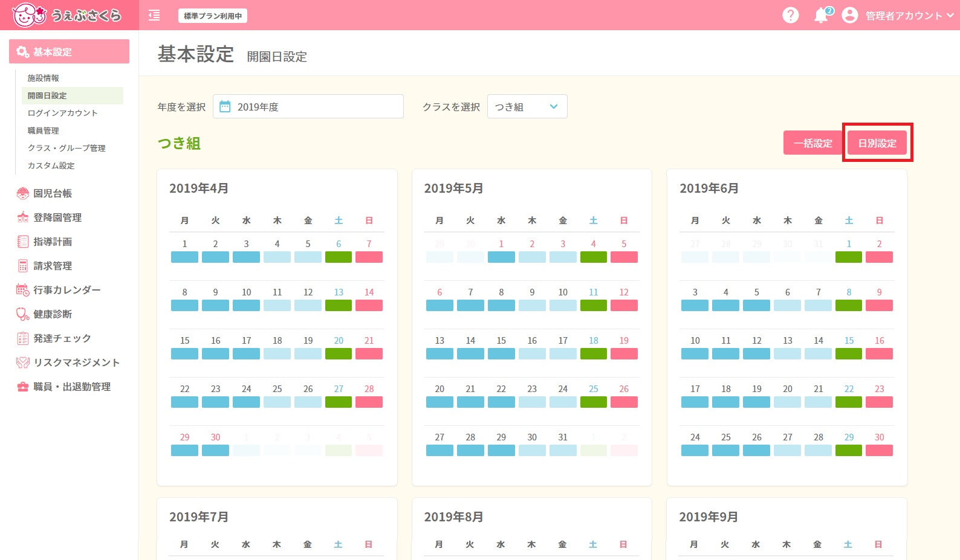960x560 pixels.
Task: Open 基本設定 main sidebar section
Action: click(70, 51)
